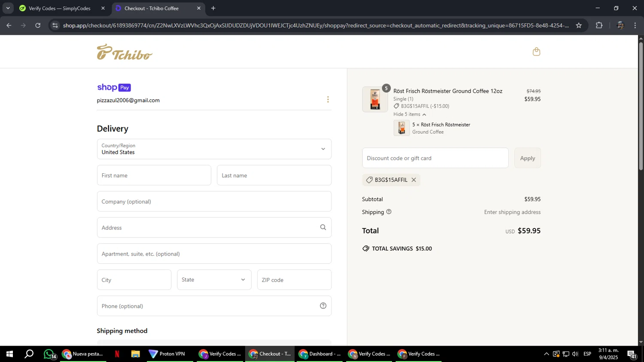Image resolution: width=644 pixels, height=362 pixels.
Task: Click the Last name field
Action: click(x=274, y=175)
